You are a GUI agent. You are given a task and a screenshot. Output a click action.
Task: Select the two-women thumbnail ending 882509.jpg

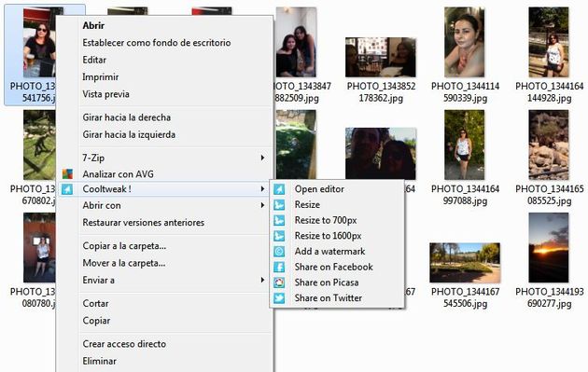click(296, 42)
